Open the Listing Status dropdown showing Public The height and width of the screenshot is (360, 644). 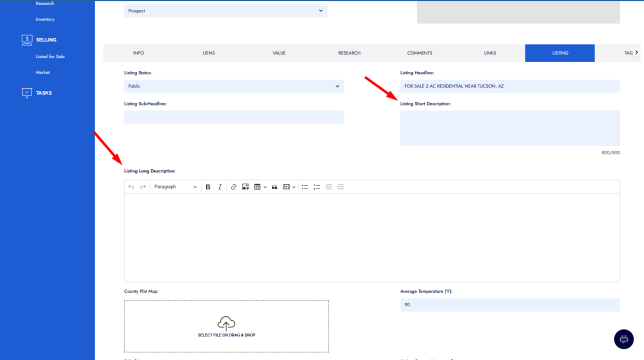(x=234, y=86)
